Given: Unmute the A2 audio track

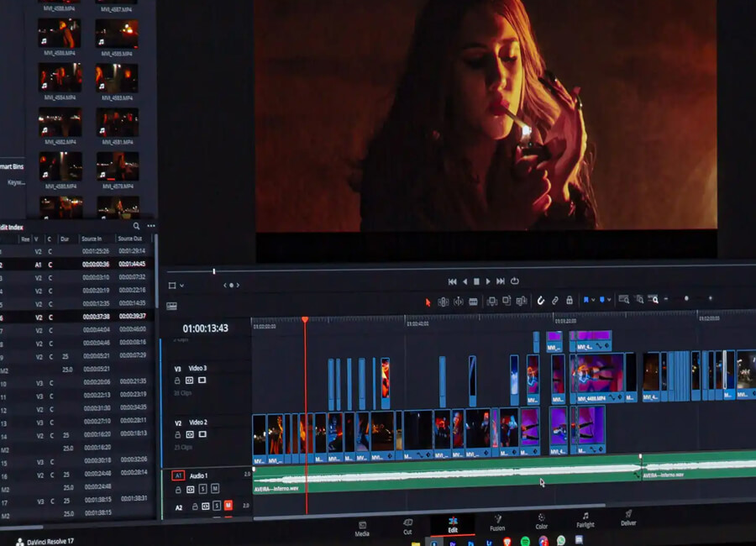Looking at the screenshot, I should click(x=228, y=506).
